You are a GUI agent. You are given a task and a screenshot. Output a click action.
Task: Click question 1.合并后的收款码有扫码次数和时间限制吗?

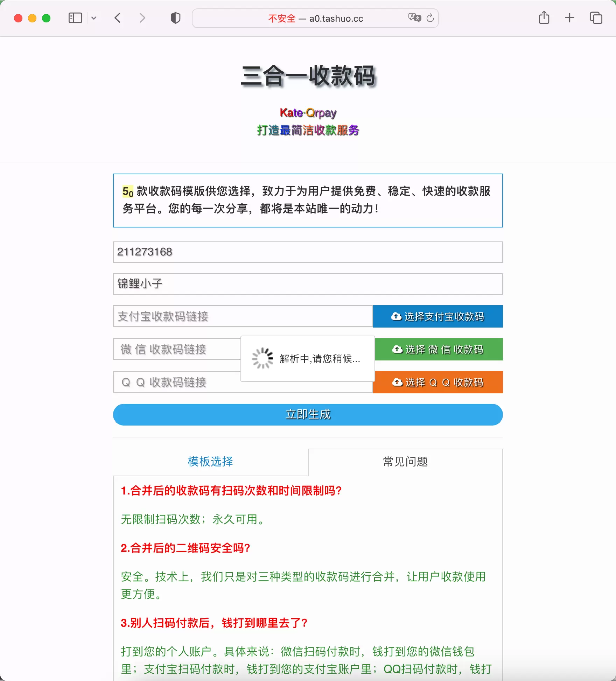pos(231,491)
